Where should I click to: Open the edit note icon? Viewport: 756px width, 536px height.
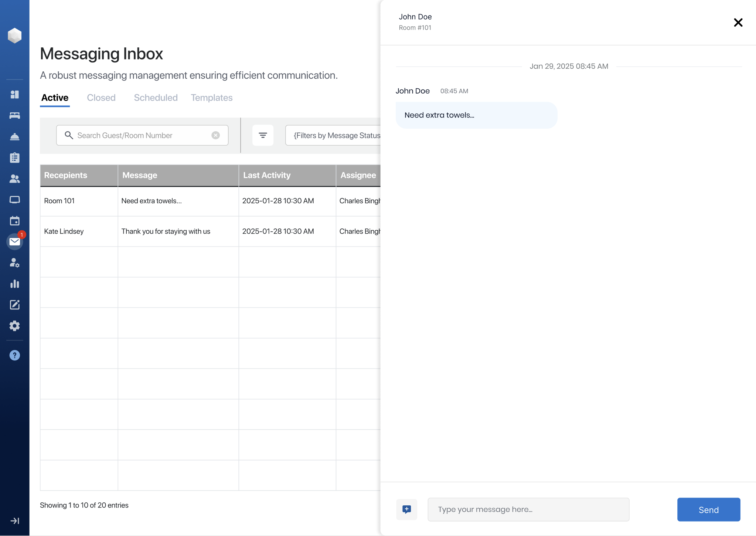(x=15, y=305)
